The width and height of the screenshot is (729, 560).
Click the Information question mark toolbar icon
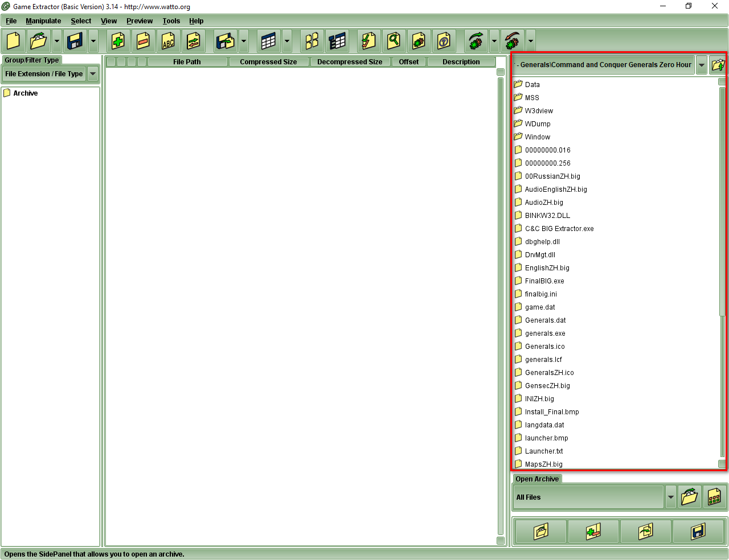coord(444,41)
